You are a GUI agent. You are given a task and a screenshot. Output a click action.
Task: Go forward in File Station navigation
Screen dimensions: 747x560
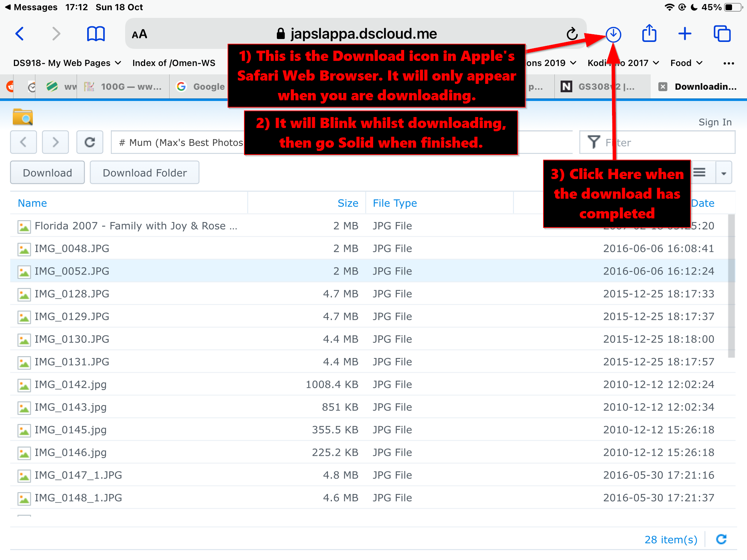point(55,142)
